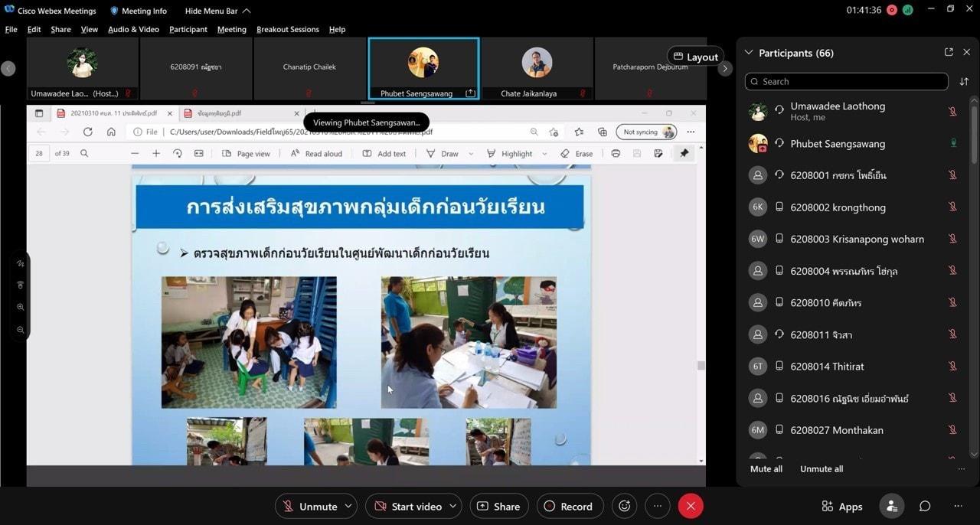Click the Share button
The image size is (980, 525).
coord(499,506)
